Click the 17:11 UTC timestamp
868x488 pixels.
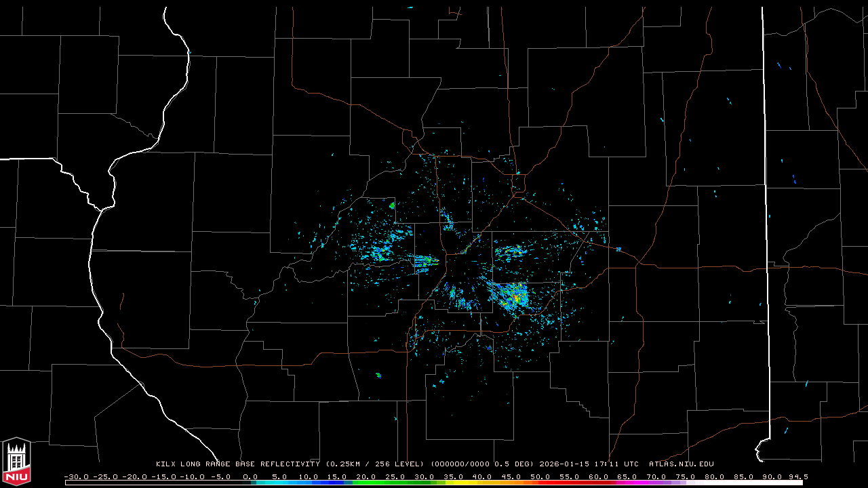point(618,464)
